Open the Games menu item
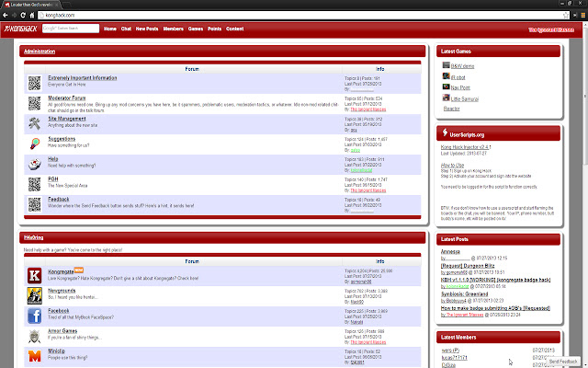The image size is (588, 368). point(196,29)
